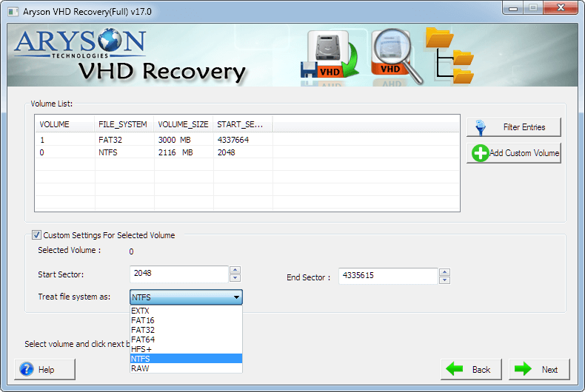Click the VHD save disk icon in banner
This screenshot has width=585, height=392.
coord(330,55)
